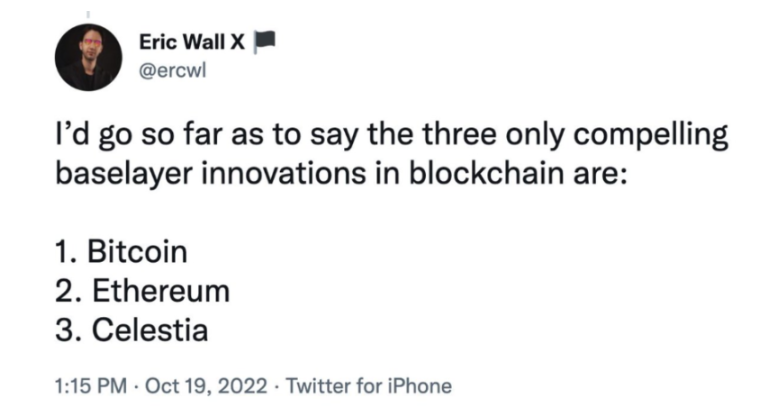The image size is (784, 407).
Task: Click the Twitter for iPhone source label
Action: tap(369, 386)
